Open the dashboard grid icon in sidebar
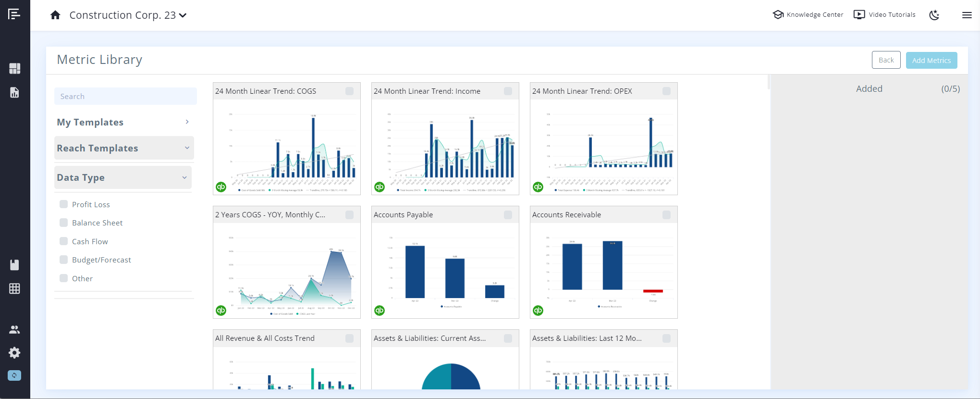The width and height of the screenshot is (980, 399). tap(14, 68)
